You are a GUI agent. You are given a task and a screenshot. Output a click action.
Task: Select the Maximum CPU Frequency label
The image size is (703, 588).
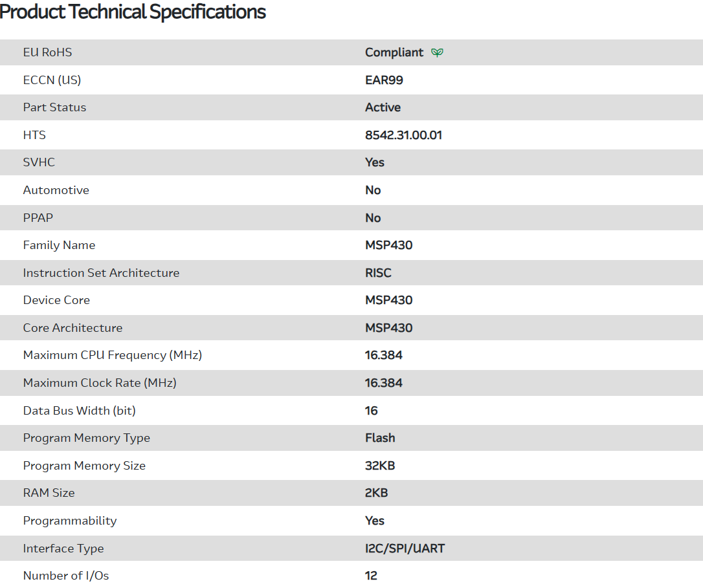(x=112, y=355)
